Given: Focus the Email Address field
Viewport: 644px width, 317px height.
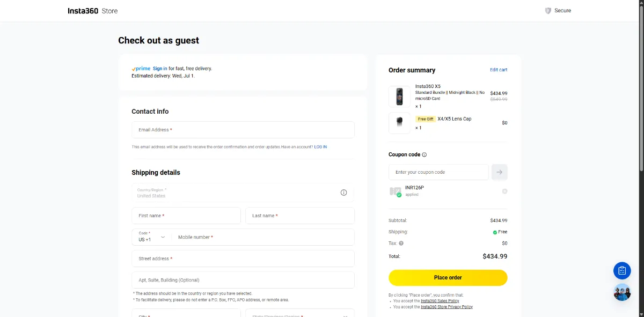Looking at the screenshot, I should tap(243, 130).
